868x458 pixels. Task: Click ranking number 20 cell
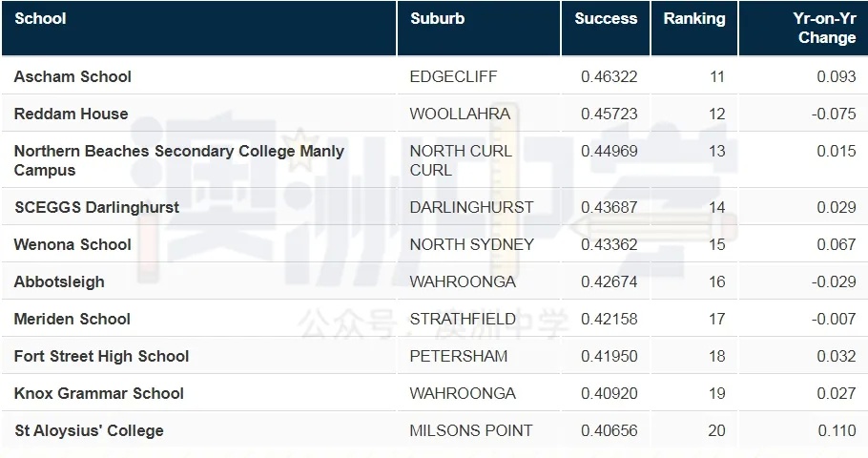[x=716, y=430]
